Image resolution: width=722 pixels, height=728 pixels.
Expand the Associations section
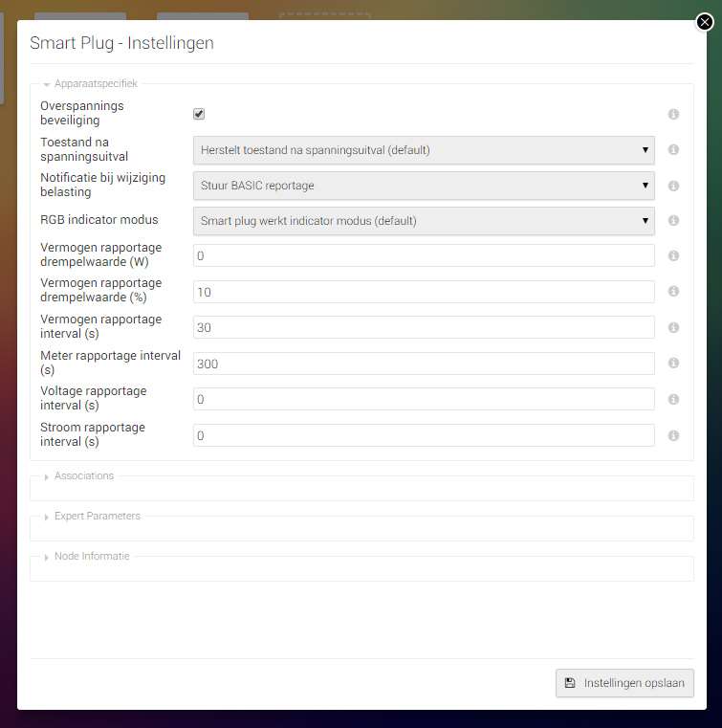(x=83, y=476)
